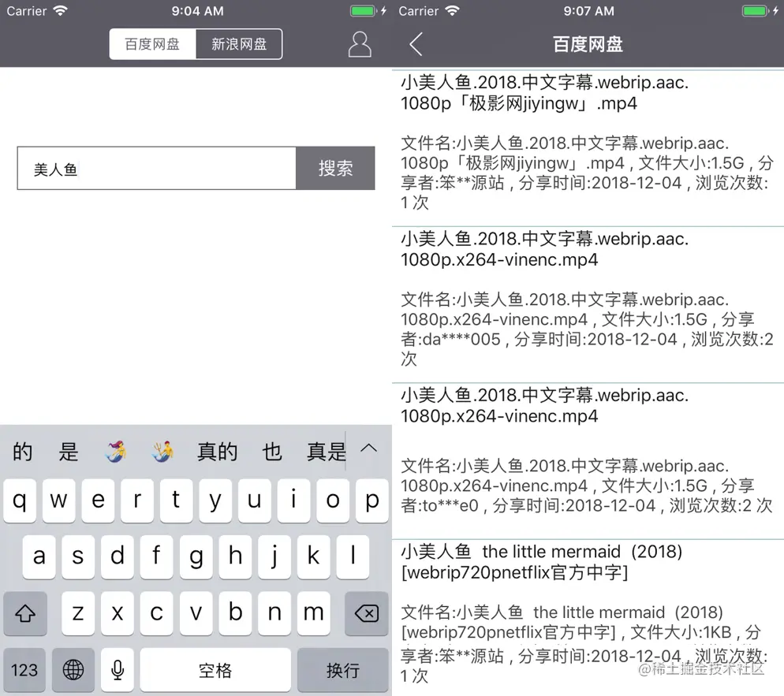Tap the e key
This screenshot has width=784, height=696.
98,501
